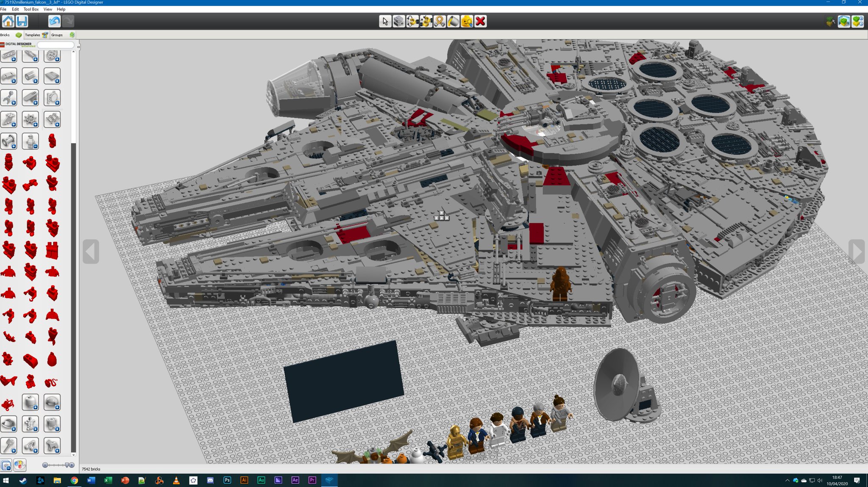Click the palette zoom-out minus button
This screenshot has height=487, width=868.
(45, 465)
